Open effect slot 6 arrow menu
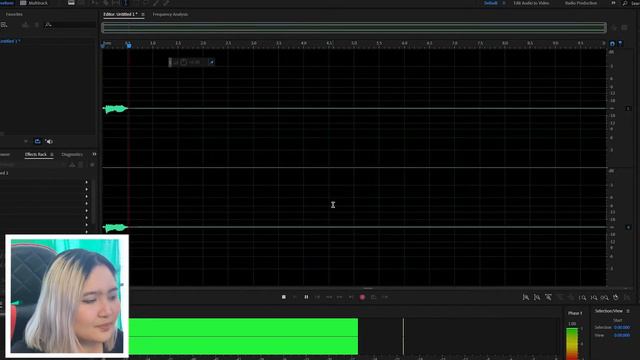The width and height of the screenshot is (640, 360). tap(87, 218)
